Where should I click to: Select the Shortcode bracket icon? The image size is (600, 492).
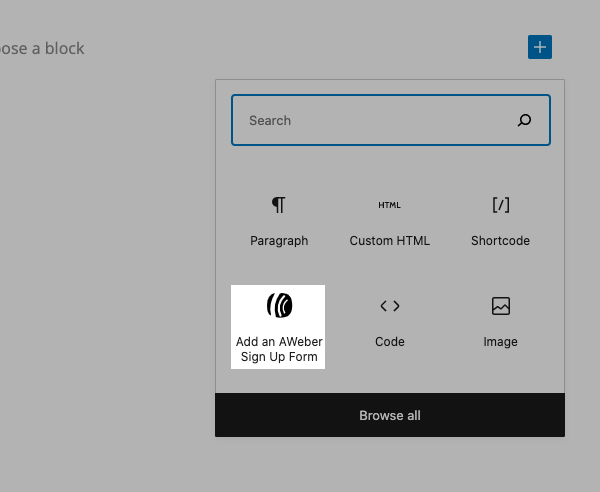(501, 205)
